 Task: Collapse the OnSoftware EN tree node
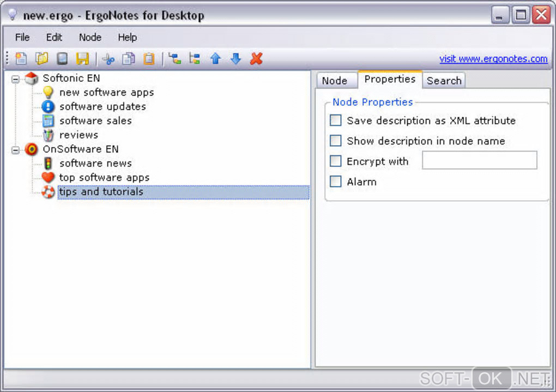tap(15, 150)
